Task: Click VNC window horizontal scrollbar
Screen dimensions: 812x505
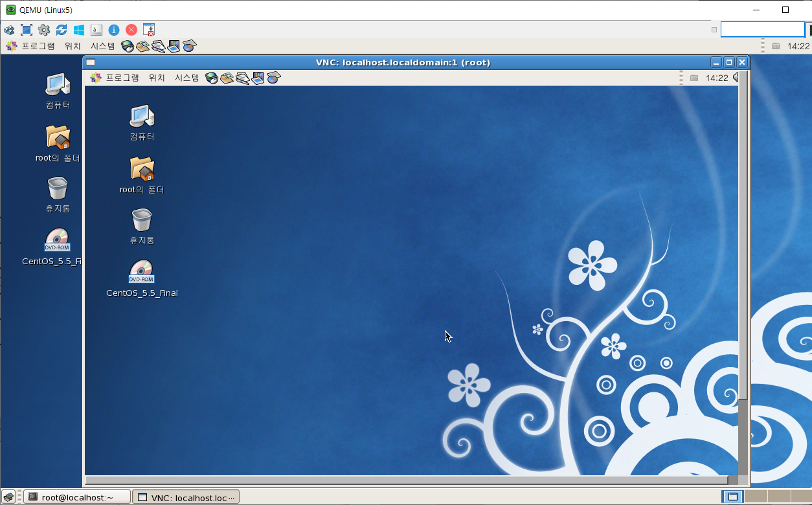Action: [x=407, y=480]
